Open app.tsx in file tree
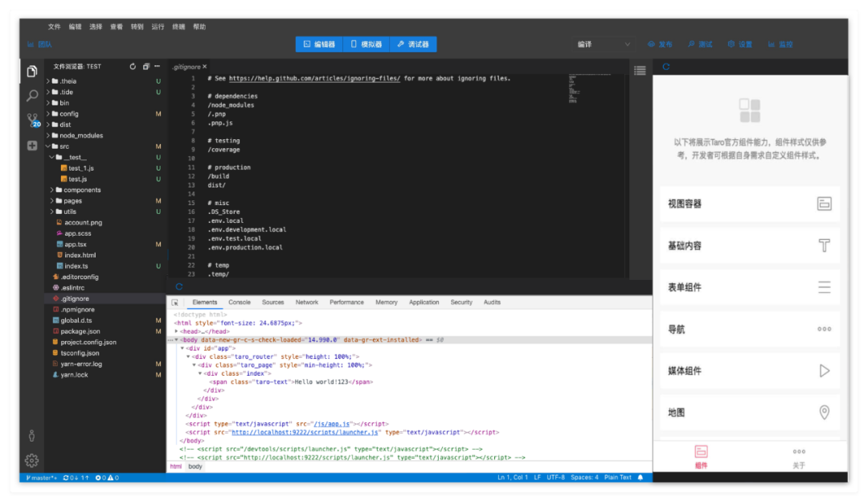 click(x=76, y=245)
